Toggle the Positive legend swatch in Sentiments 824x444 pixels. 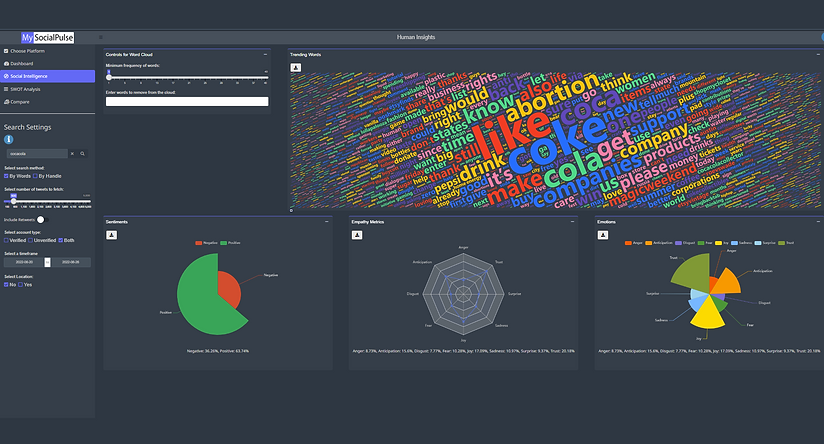[x=223, y=243]
